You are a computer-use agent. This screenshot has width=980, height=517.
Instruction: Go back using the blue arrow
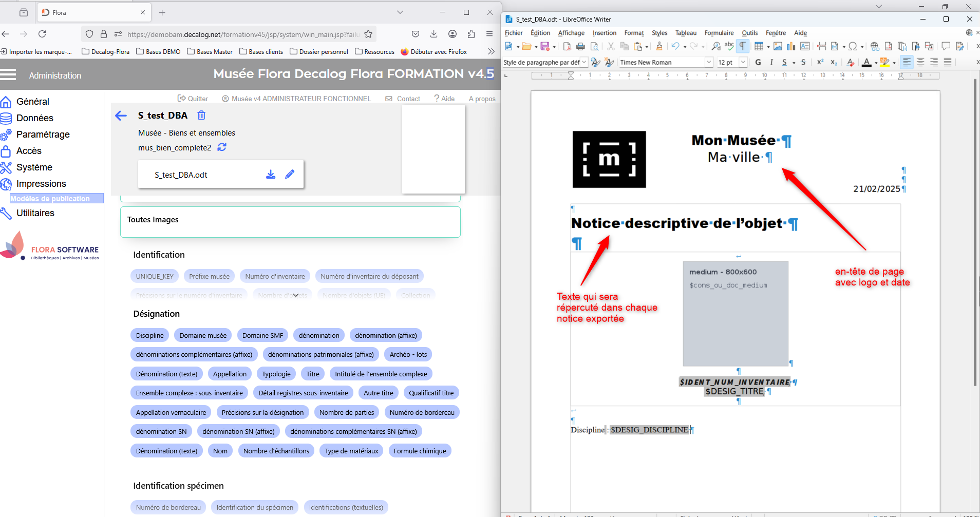pyautogui.click(x=121, y=116)
